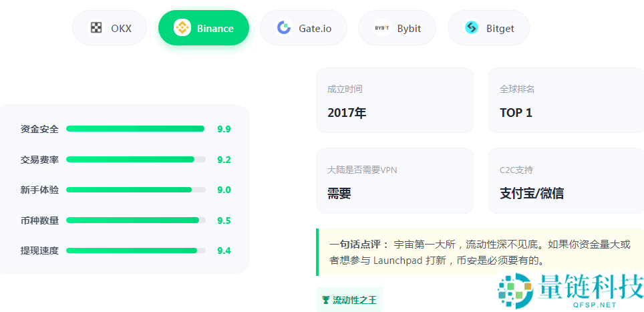Click the 资金安全 rating bar
644x312 pixels.
point(136,129)
